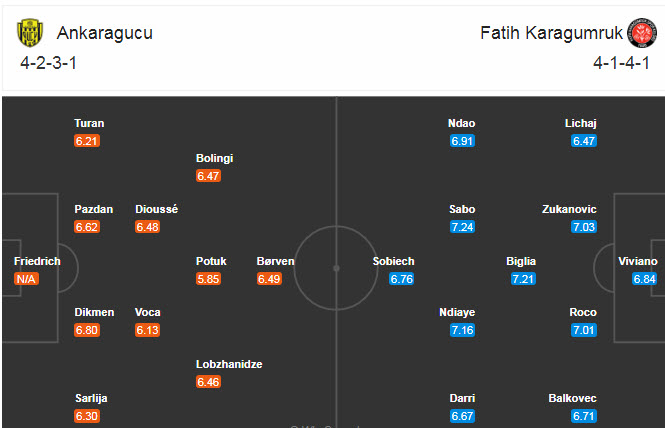Click Bolingi's 6.47 rating badge
The height and width of the screenshot is (428, 665).
pos(208,176)
